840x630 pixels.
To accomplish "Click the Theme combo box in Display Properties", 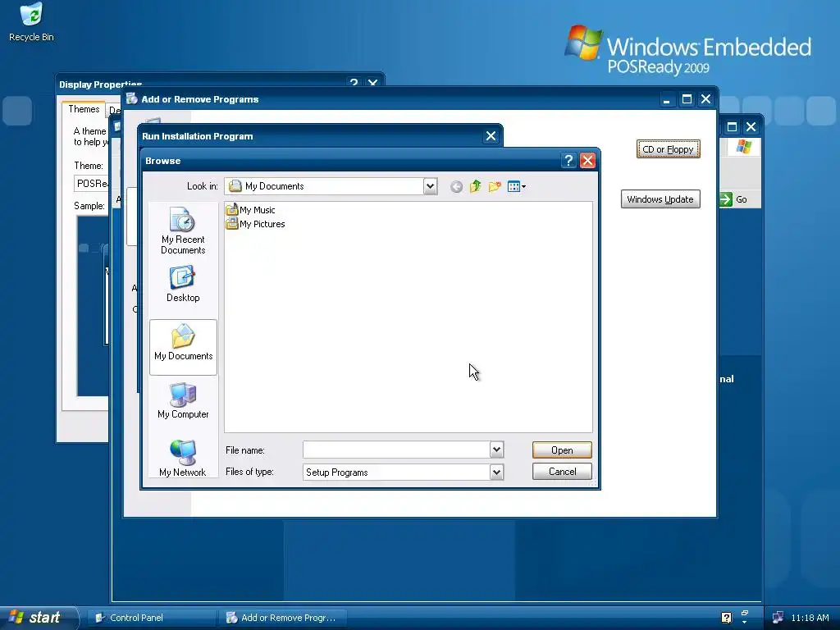I will coord(91,183).
